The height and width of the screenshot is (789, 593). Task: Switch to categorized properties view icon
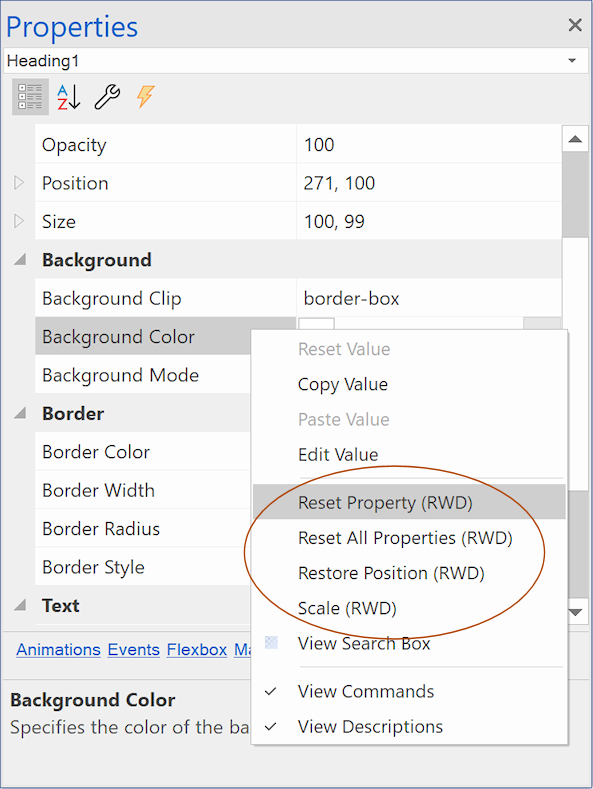coord(30,97)
